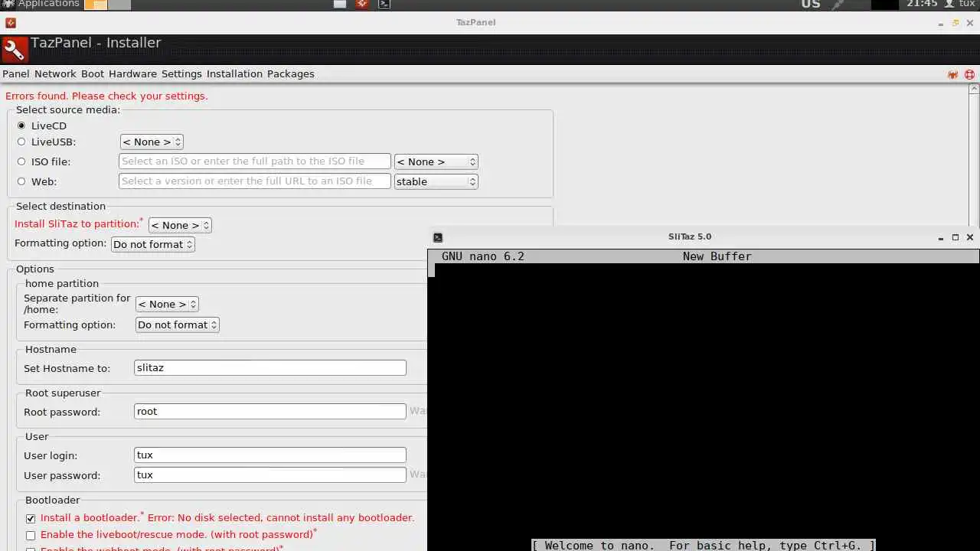The width and height of the screenshot is (980, 551).
Task: Click the ISO file path input field
Action: (255, 161)
